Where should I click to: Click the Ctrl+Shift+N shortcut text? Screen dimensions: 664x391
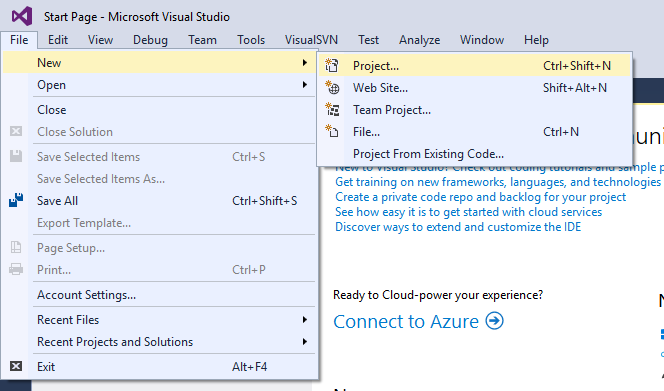coord(577,66)
